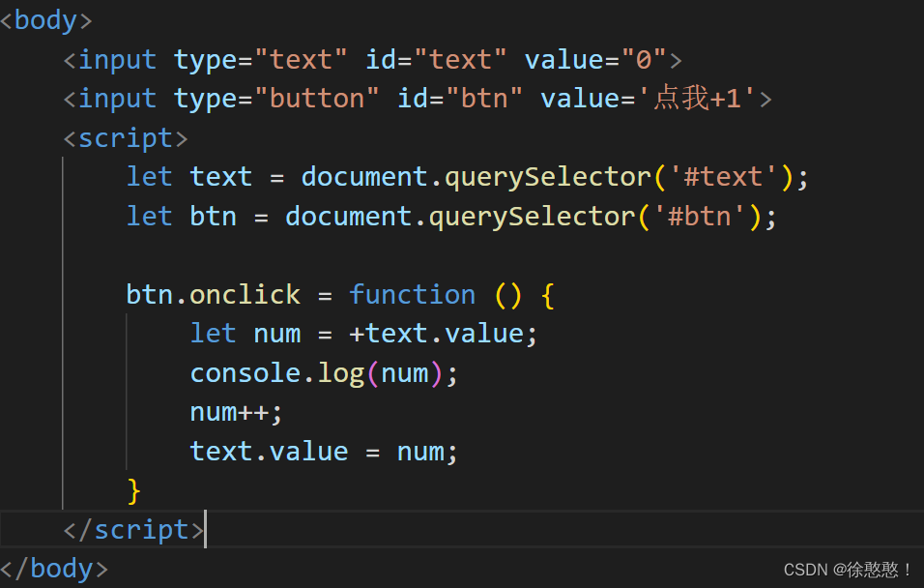The width and height of the screenshot is (924, 588).
Task: Click the '点我+1' value string
Action: [698, 98]
